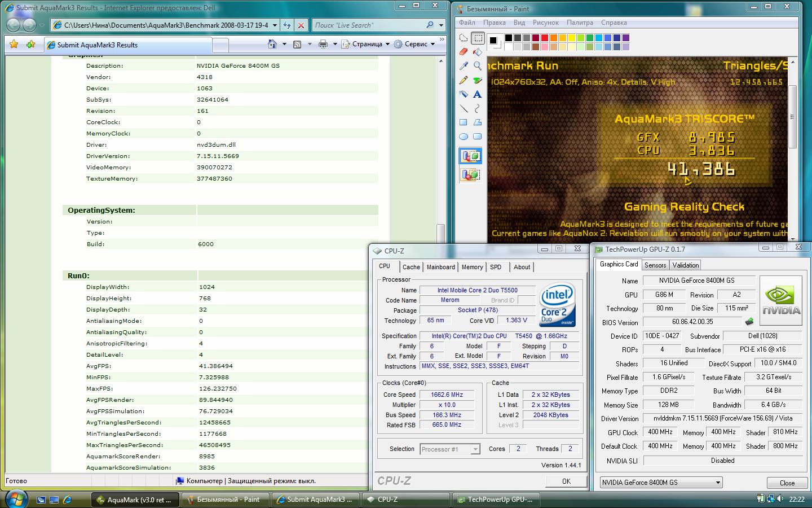This screenshot has width=812, height=508.
Task: Click the Live Search magnifier icon
Action: [x=430, y=25]
